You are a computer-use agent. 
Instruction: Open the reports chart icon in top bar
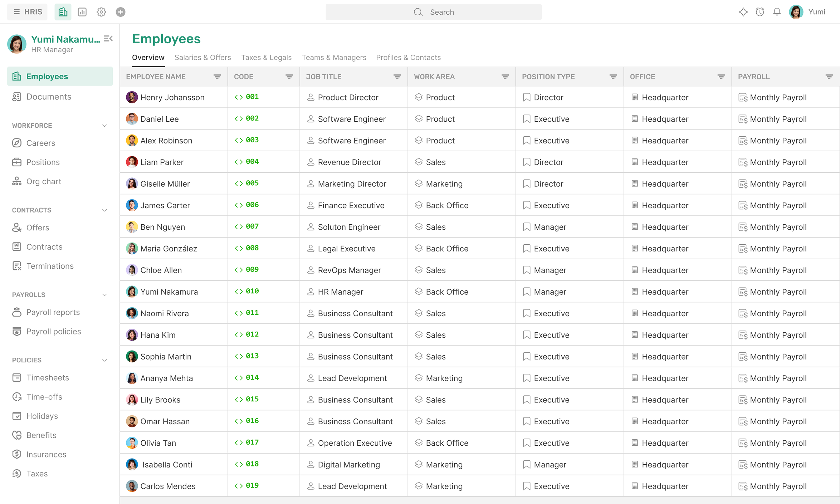(82, 12)
